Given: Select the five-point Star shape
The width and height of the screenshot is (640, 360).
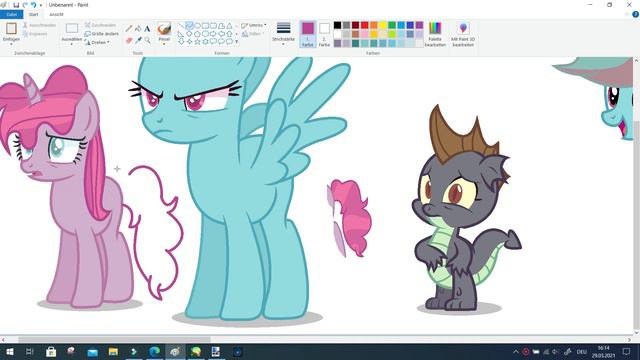Looking at the screenshot, I should [x=197, y=42].
